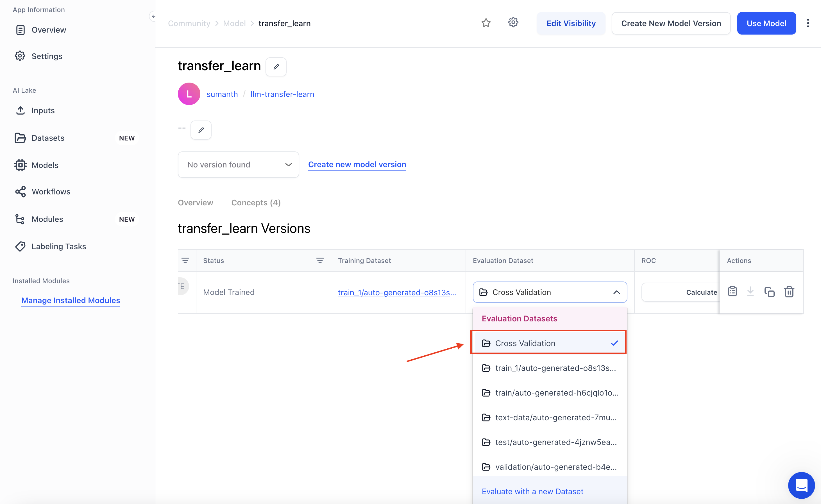Filter the Status column
This screenshot has width=821, height=504.
click(x=320, y=261)
